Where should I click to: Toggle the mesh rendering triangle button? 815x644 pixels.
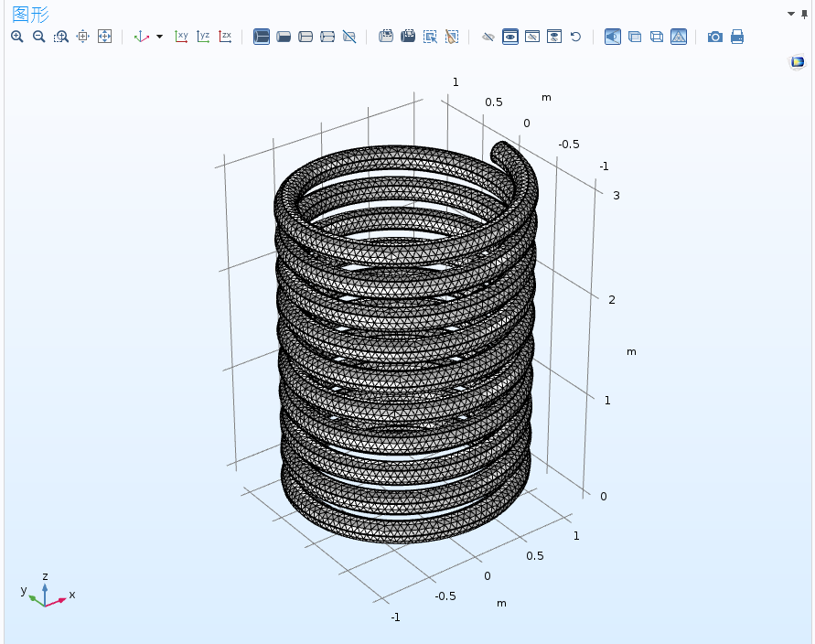[679, 37]
